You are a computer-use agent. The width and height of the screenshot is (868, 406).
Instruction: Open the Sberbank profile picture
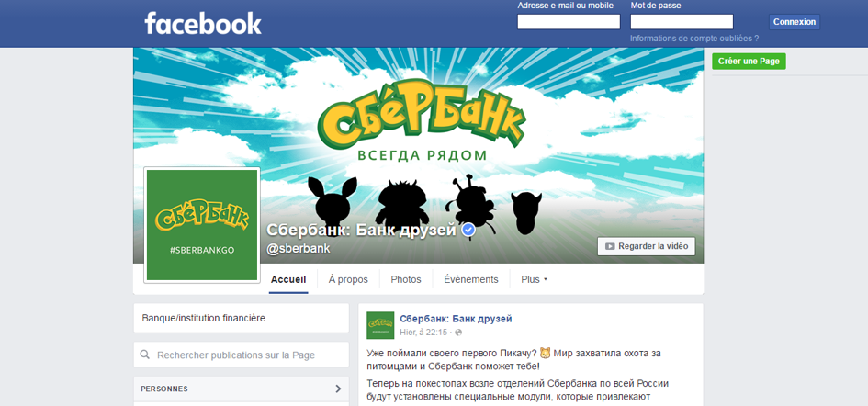pyautogui.click(x=202, y=225)
